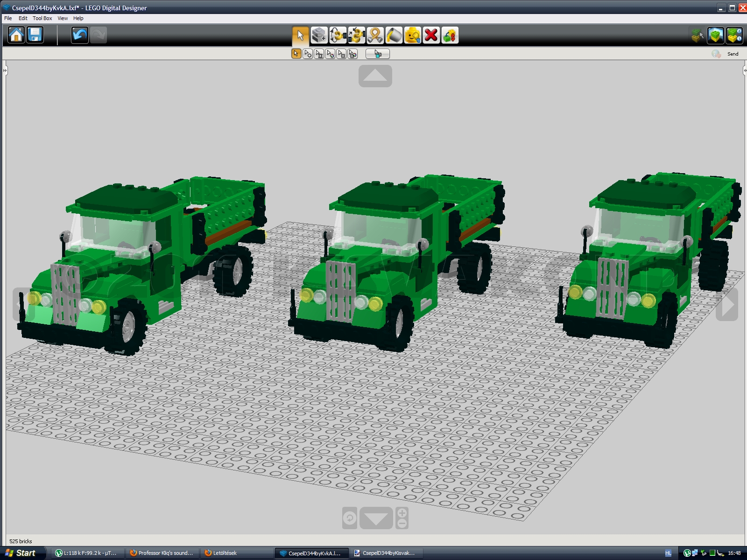This screenshot has width=747, height=560.
Task: Choose the Clone brick tool
Action: (x=319, y=35)
